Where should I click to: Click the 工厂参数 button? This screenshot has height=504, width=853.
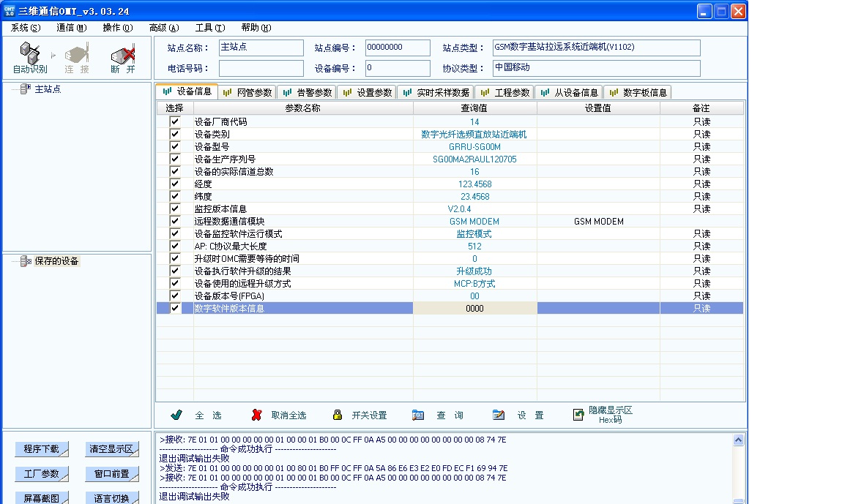pyautogui.click(x=41, y=474)
